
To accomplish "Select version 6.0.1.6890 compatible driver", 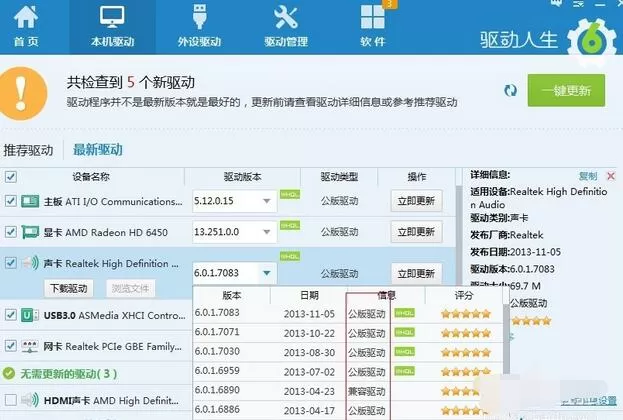I will click(348, 391).
